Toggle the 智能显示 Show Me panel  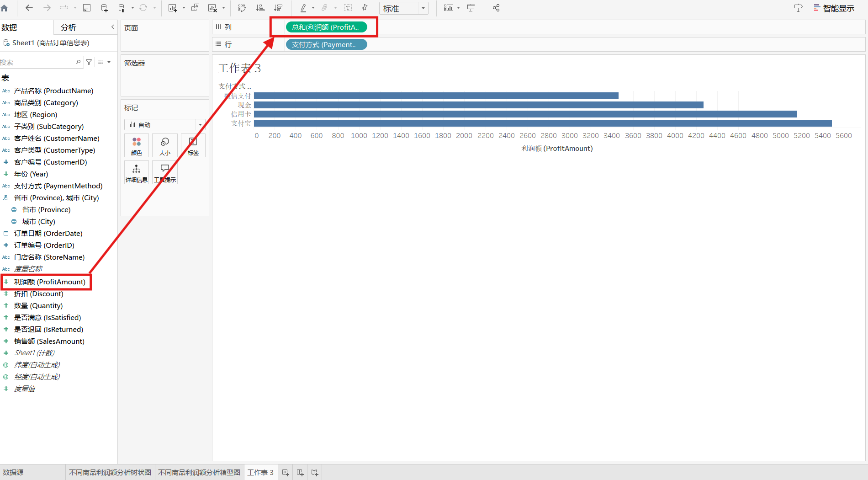(x=834, y=8)
